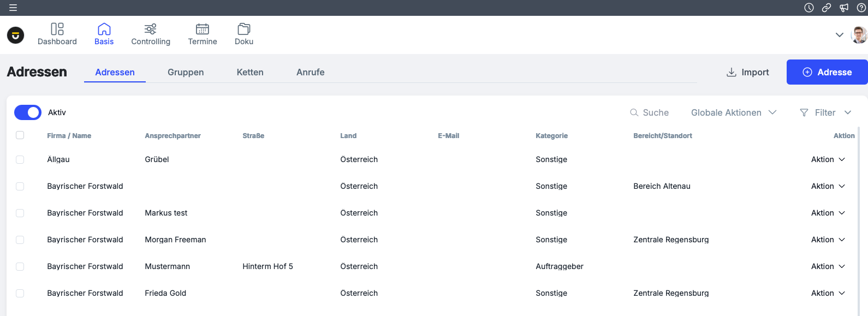Viewport: 868px width, 316px height.
Task: Toggle the Aktiv switch off
Action: tap(28, 112)
